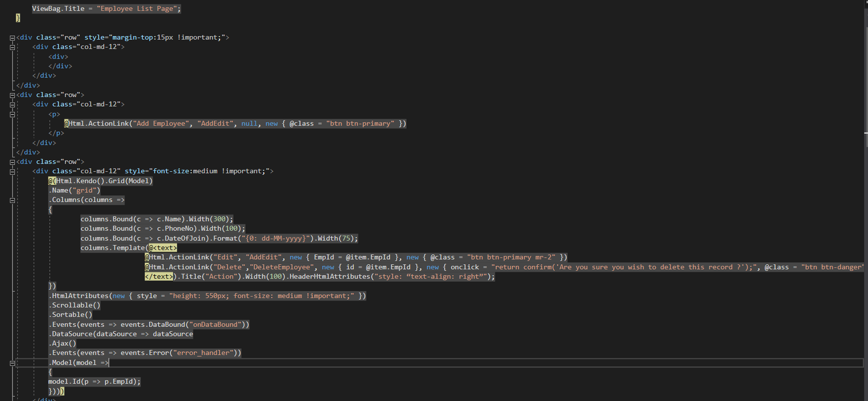Collapse the col-md-12 div wrapping the paragraph tag
This screenshot has width=868, height=401.
(x=12, y=105)
